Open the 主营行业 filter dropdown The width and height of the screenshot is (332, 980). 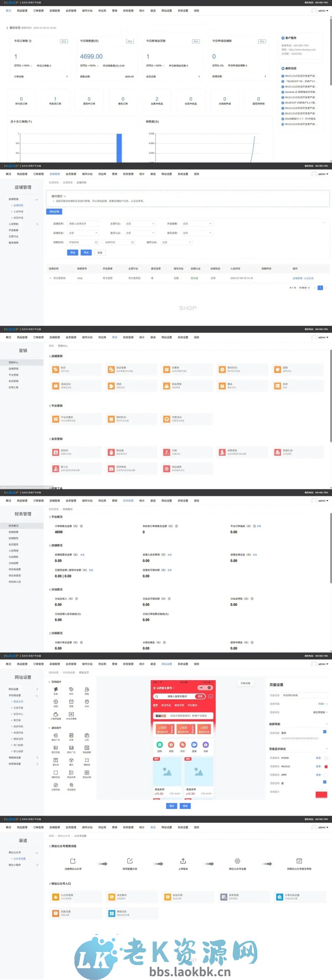tap(140, 224)
